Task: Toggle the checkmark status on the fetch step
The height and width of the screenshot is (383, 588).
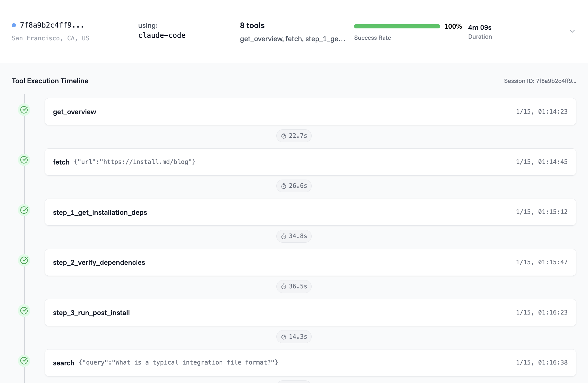Action: (x=24, y=160)
